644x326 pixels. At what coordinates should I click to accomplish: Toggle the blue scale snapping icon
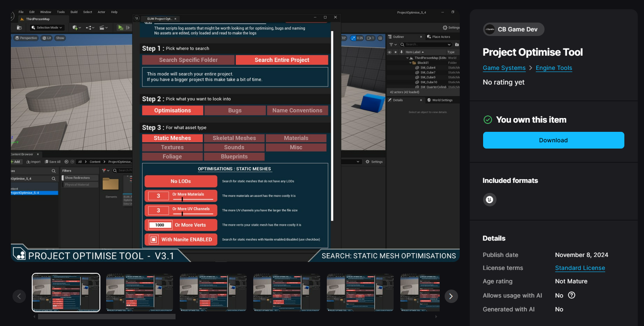(x=353, y=38)
